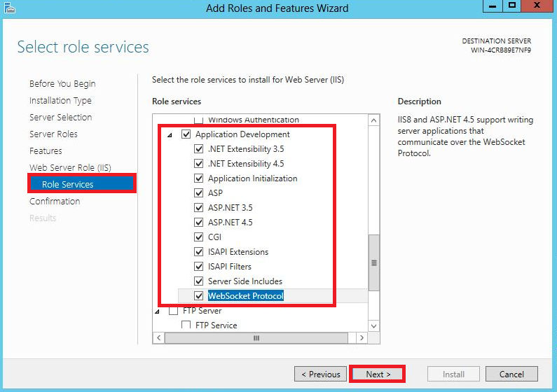Go to the Confirmation step
The width and height of the screenshot is (557, 392).
coord(55,201)
